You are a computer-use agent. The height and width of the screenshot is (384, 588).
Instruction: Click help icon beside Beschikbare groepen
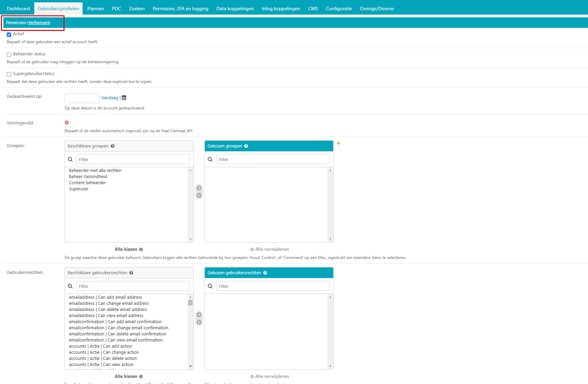(113, 146)
